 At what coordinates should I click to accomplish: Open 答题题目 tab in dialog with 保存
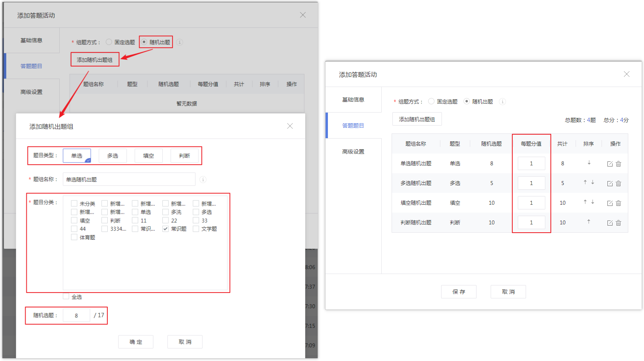click(x=353, y=126)
